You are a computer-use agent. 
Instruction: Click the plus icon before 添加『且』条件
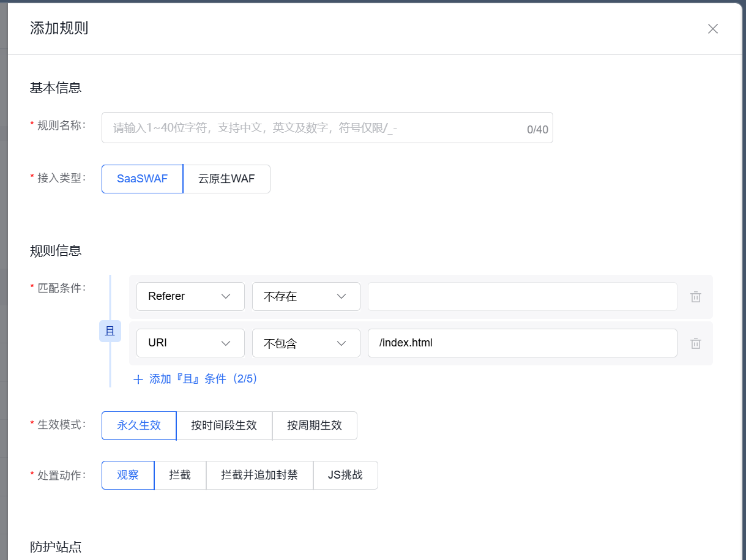click(x=138, y=379)
